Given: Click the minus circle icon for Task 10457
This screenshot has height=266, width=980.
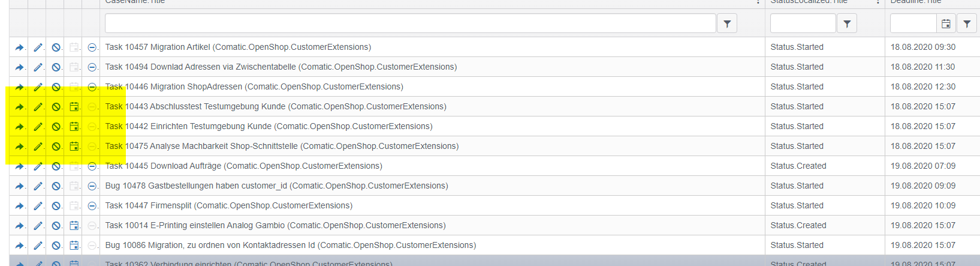Looking at the screenshot, I should (x=92, y=47).
